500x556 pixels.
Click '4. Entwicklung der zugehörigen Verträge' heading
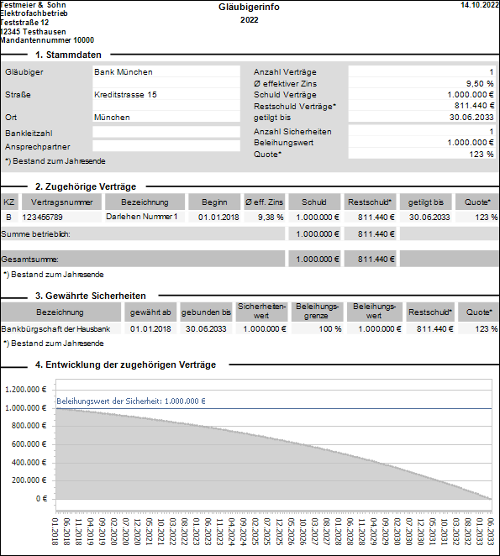(126, 365)
